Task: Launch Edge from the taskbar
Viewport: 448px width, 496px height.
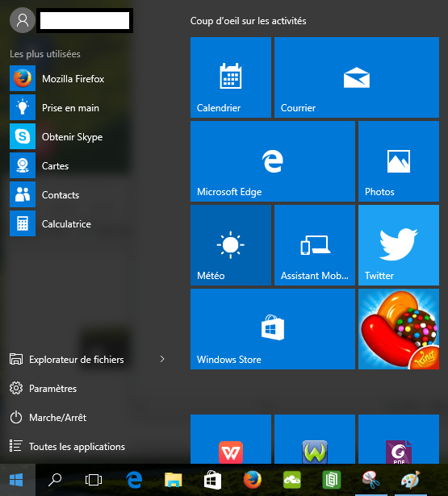Action: pos(134,480)
